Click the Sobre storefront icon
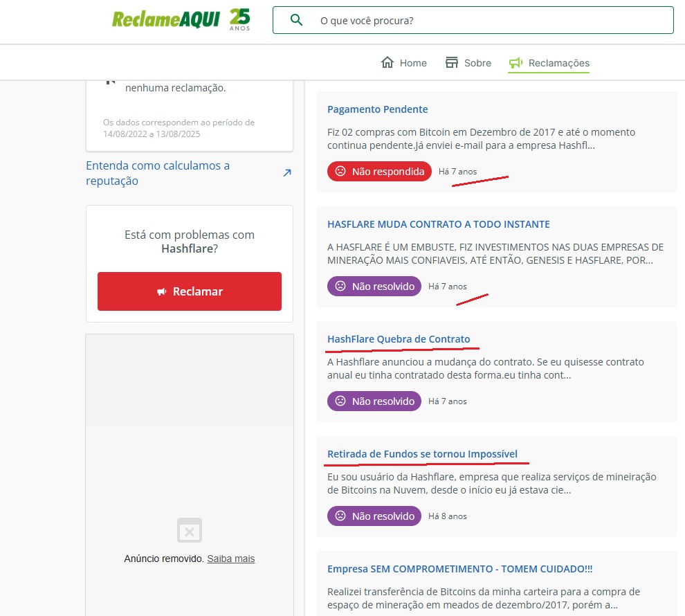 pyautogui.click(x=452, y=62)
